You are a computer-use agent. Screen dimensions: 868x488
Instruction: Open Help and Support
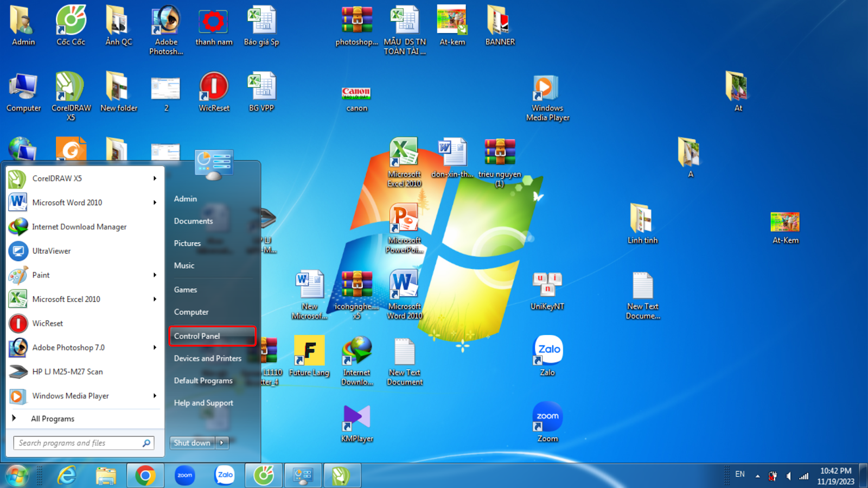[x=203, y=403]
